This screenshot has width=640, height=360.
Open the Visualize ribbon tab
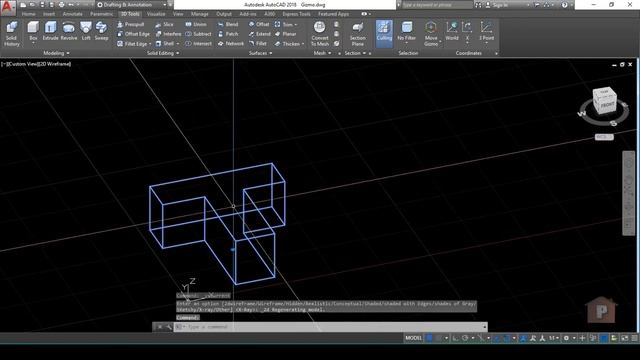pos(156,14)
